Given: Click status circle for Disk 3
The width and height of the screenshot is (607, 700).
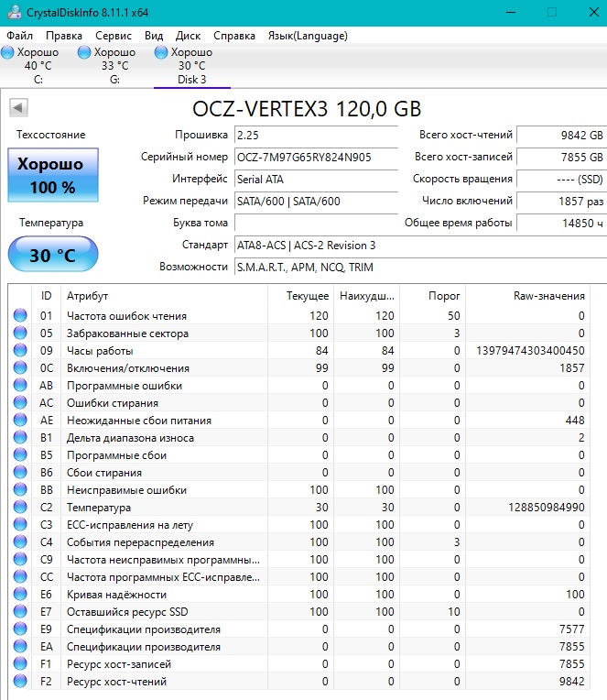Looking at the screenshot, I should tap(161, 52).
